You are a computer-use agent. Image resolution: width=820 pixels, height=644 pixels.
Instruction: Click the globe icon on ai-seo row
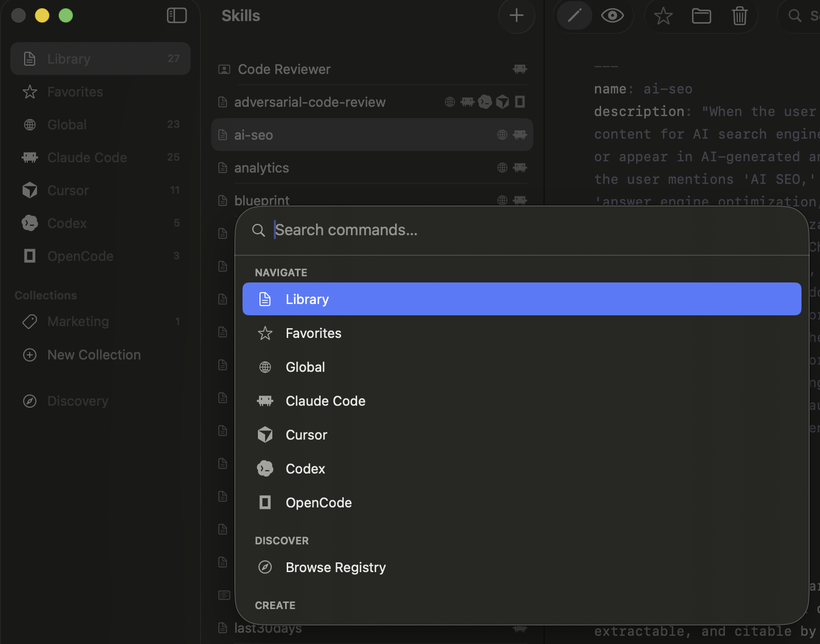(x=502, y=135)
